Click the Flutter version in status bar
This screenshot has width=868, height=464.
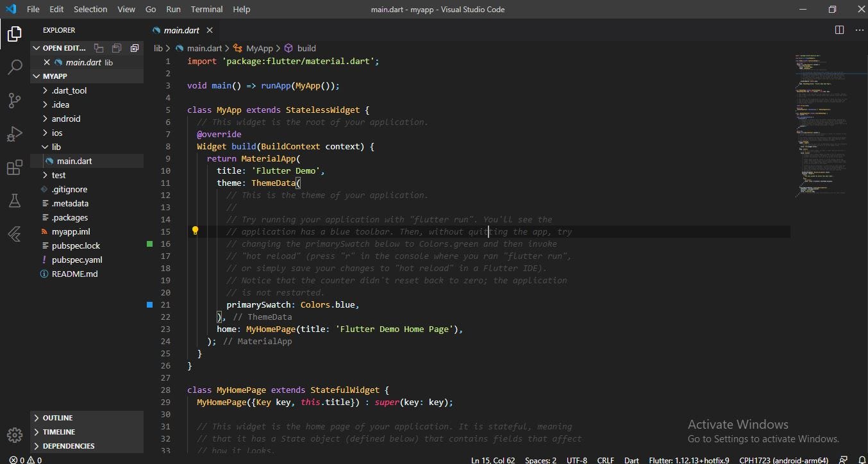pos(689,460)
